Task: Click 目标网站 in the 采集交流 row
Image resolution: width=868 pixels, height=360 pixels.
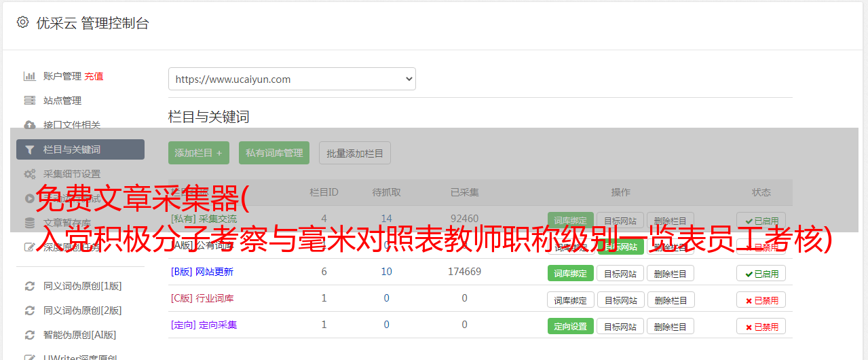Action: [620, 220]
